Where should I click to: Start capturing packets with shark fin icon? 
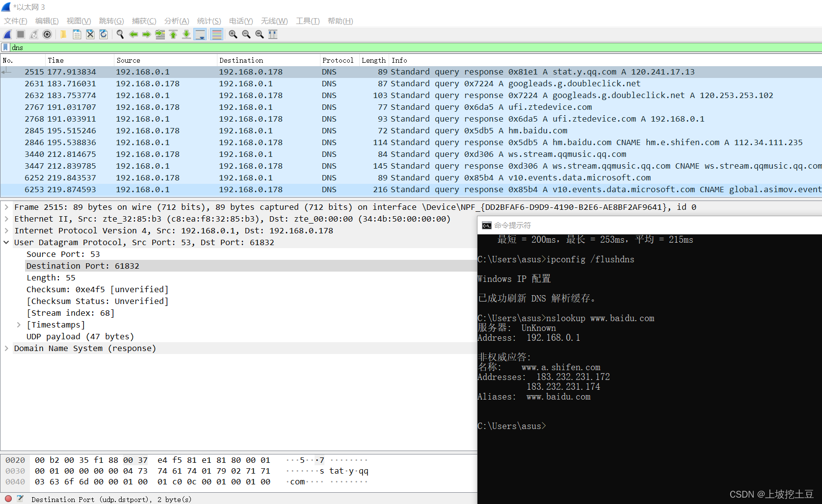click(x=7, y=34)
